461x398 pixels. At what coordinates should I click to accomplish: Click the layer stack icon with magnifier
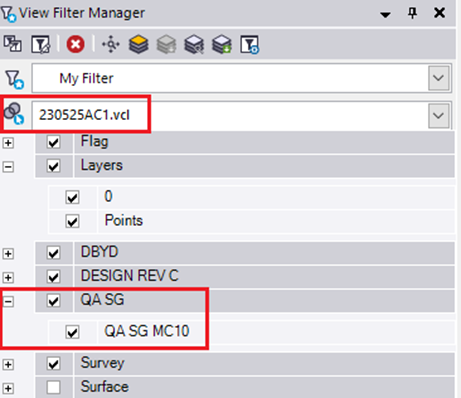point(194,44)
